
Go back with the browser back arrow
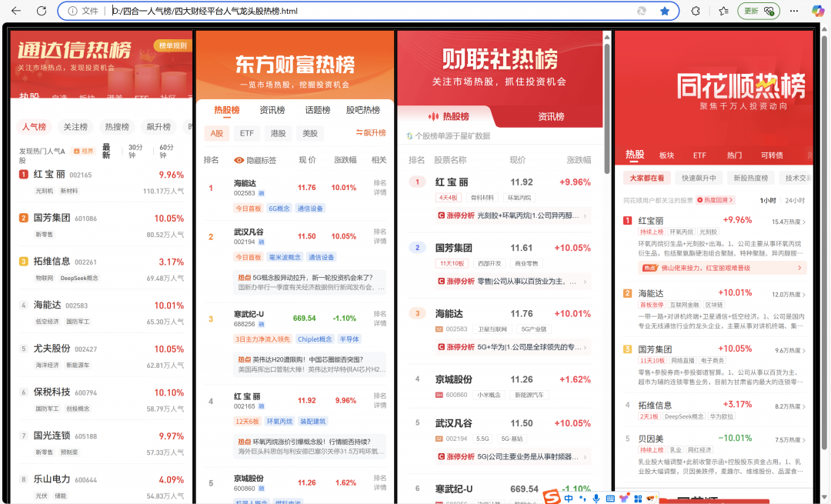[x=16, y=11]
